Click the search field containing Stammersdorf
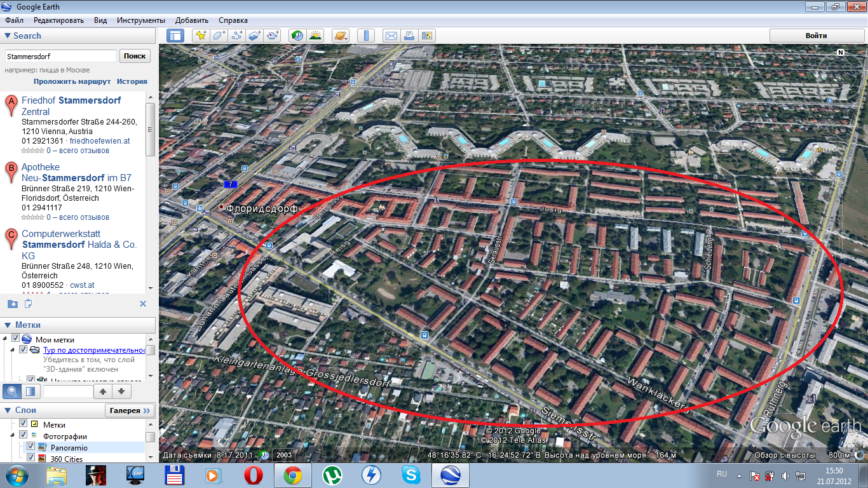This screenshot has width=868, height=488. coord(61,56)
